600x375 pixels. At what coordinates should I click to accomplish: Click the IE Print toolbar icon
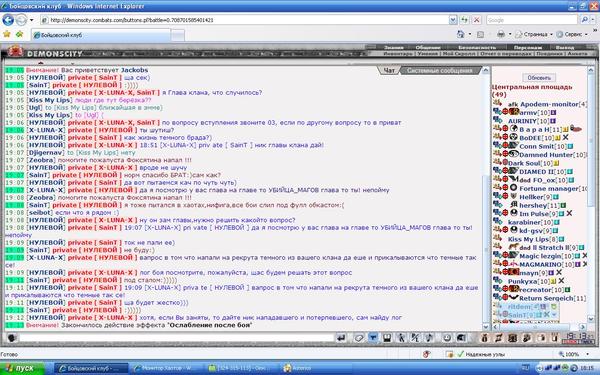pos(501,34)
